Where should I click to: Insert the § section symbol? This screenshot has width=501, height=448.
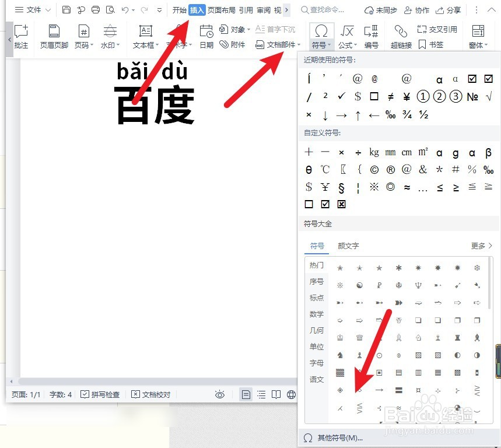click(341, 188)
